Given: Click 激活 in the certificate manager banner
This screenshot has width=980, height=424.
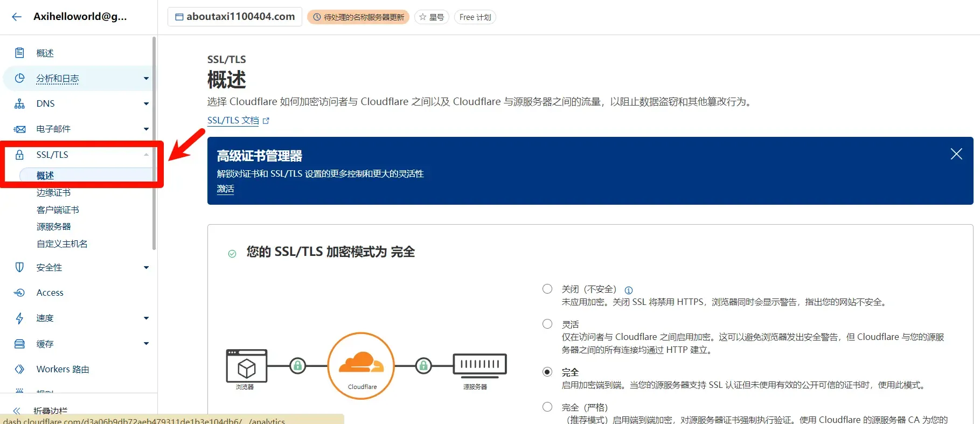Looking at the screenshot, I should (x=225, y=189).
